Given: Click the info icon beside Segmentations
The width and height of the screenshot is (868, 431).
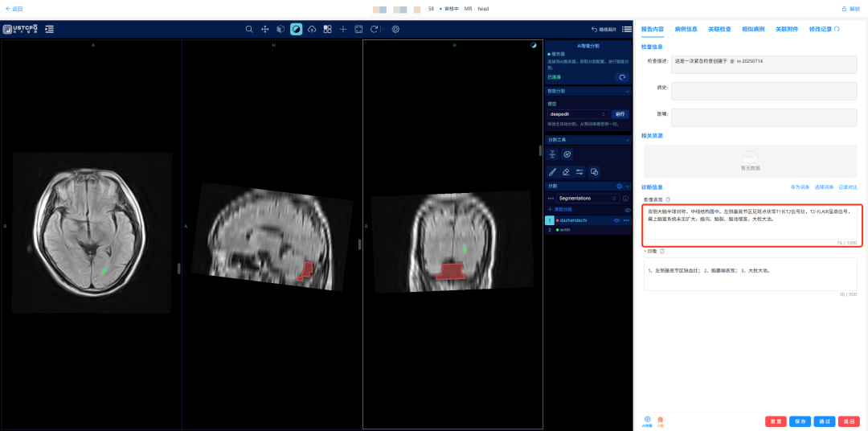Looking at the screenshot, I should (x=626, y=199).
